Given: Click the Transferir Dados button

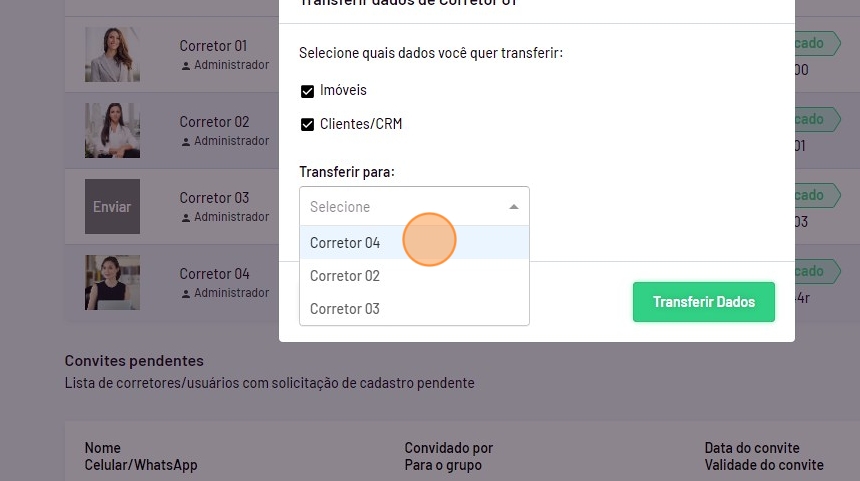Looking at the screenshot, I should click(x=703, y=302).
